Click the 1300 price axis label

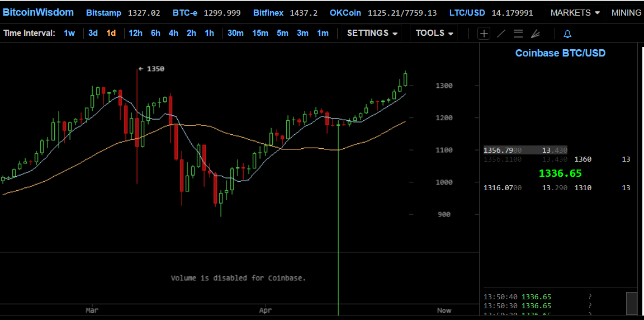(444, 86)
